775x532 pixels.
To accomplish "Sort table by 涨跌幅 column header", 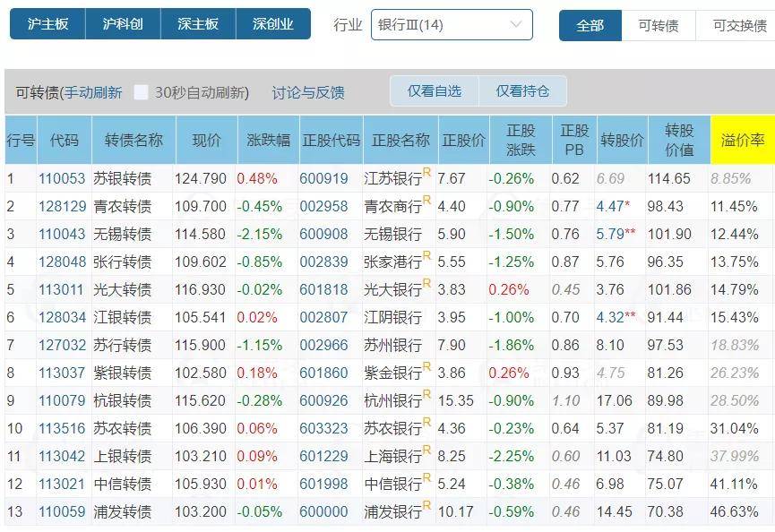I will click(269, 141).
